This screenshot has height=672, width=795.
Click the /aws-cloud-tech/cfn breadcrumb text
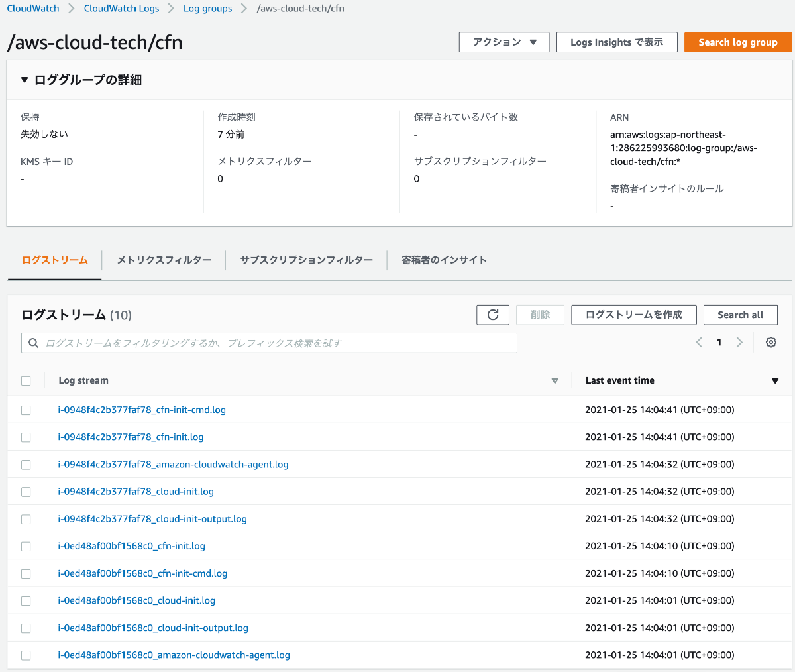point(300,9)
